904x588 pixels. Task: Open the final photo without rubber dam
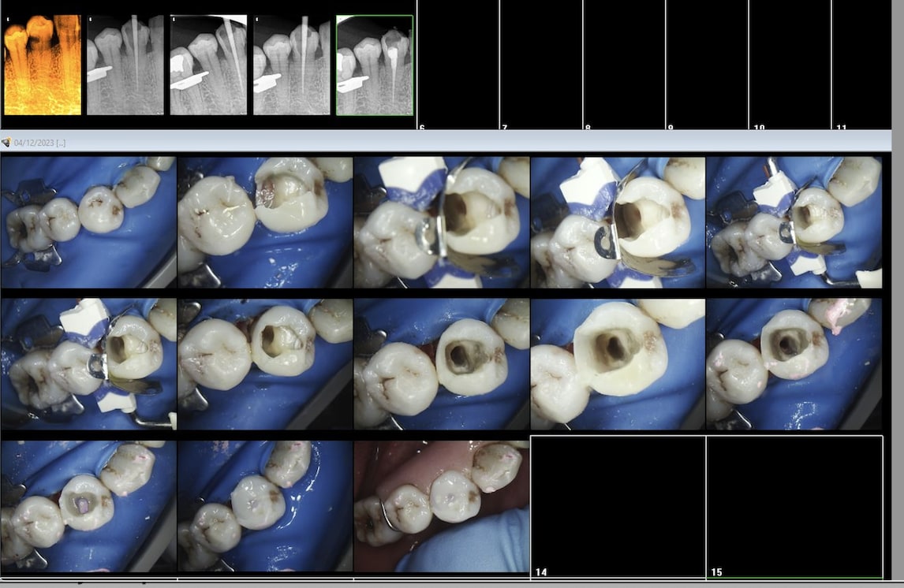pyautogui.click(x=441, y=506)
